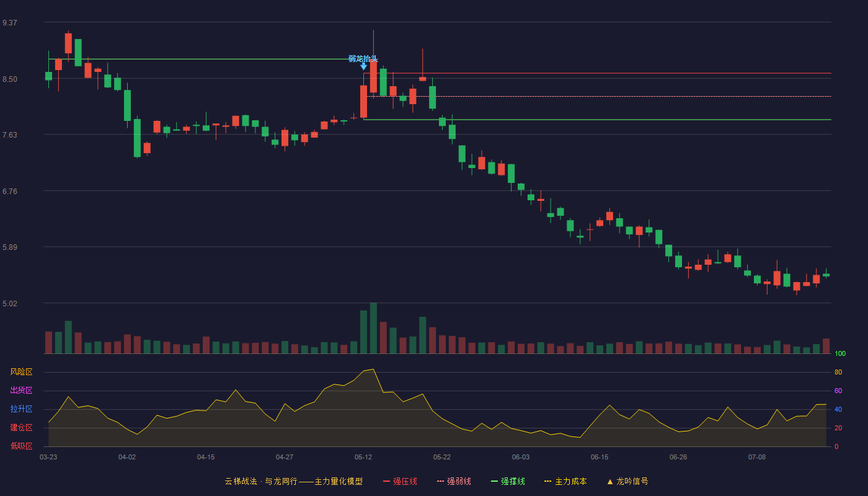The image size is (868, 496).
Task: Click the 04-15 date axis label
Action: (x=206, y=457)
